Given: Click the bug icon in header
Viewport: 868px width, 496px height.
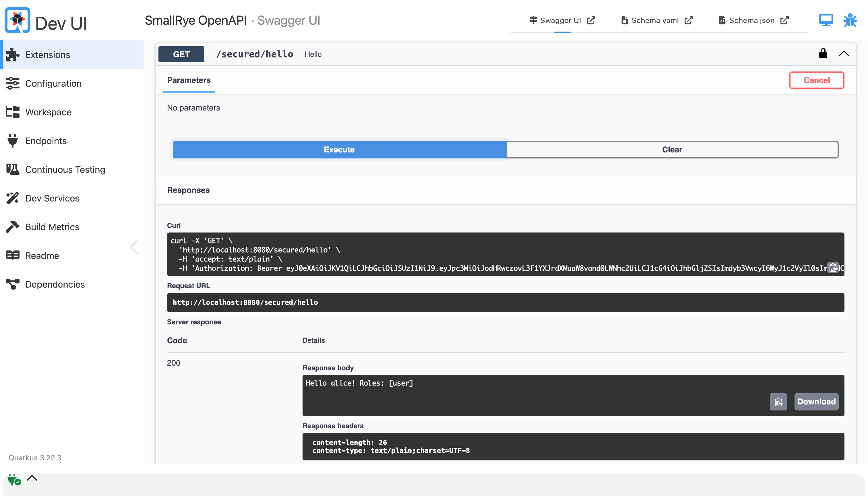Looking at the screenshot, I should point(850,20).
